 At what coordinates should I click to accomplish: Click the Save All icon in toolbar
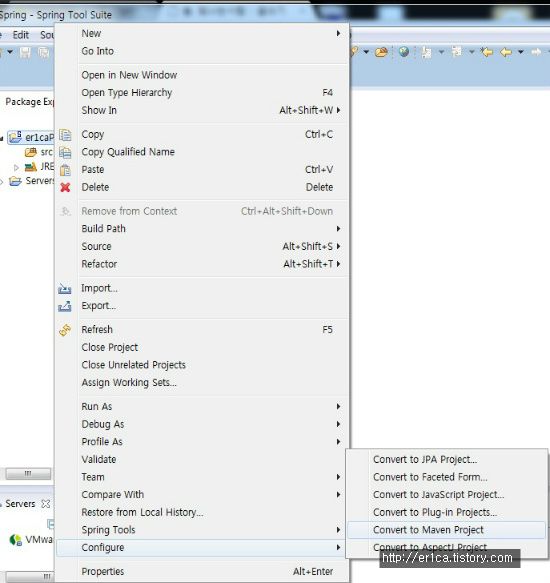click(44, 52)
